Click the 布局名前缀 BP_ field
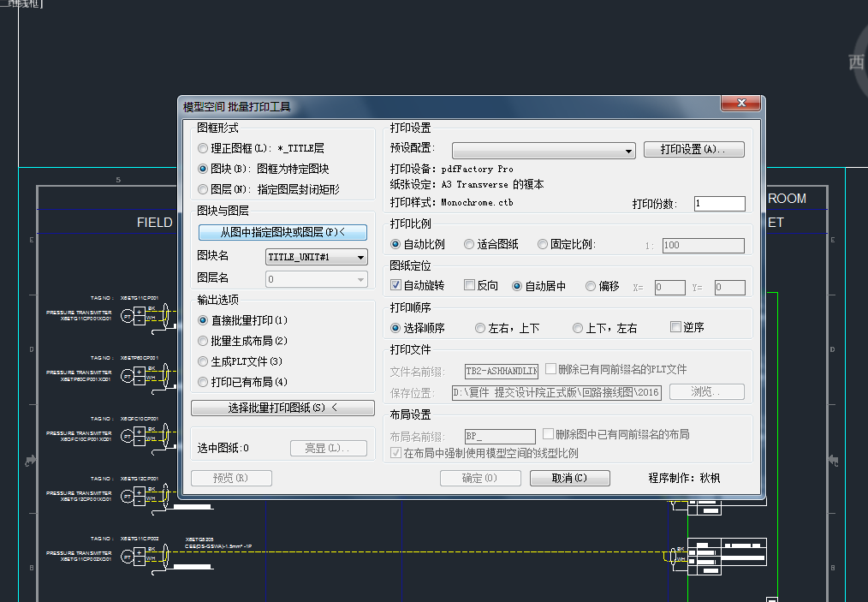The width and height of the screenshot is (868, 602). coord(500,437)
